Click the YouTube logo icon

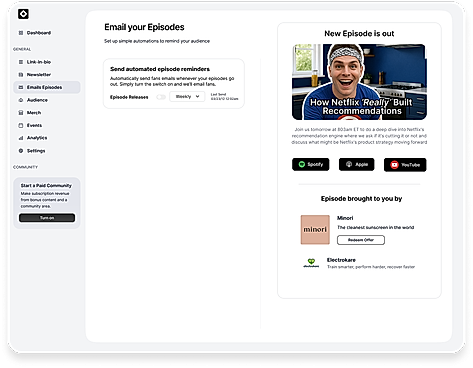[x=394, y=165]
